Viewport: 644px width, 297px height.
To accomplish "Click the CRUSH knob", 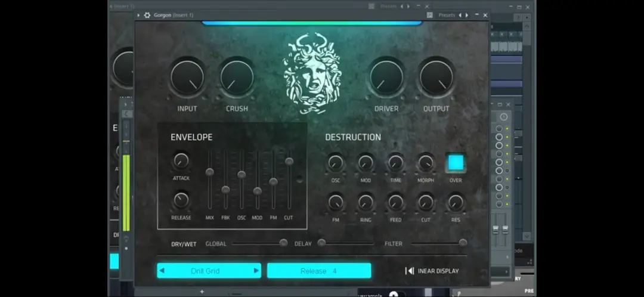I will tap(237, 78).
